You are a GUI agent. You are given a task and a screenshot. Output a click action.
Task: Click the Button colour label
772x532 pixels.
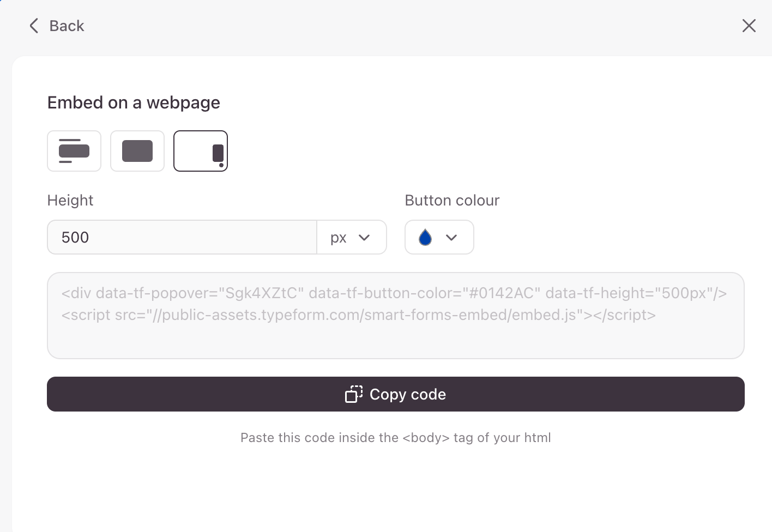[452, 200]
